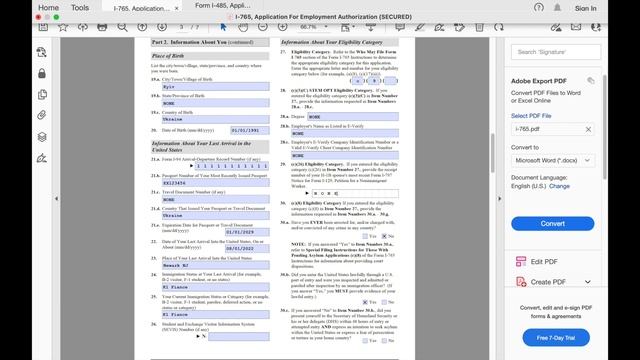Go to next page with down arrow
Viewport: 640px width, 360px height.
[162, 27]
